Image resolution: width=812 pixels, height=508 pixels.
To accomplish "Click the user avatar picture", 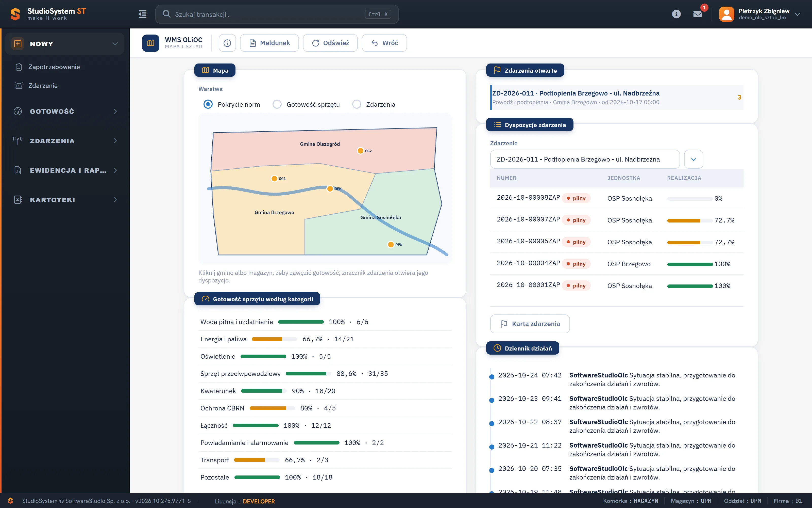I will 726,14.
